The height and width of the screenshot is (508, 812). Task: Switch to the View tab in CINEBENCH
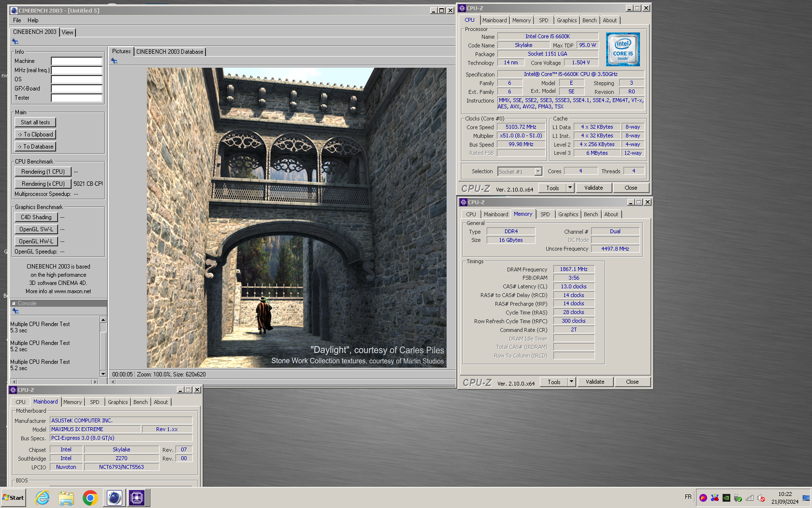68,32
